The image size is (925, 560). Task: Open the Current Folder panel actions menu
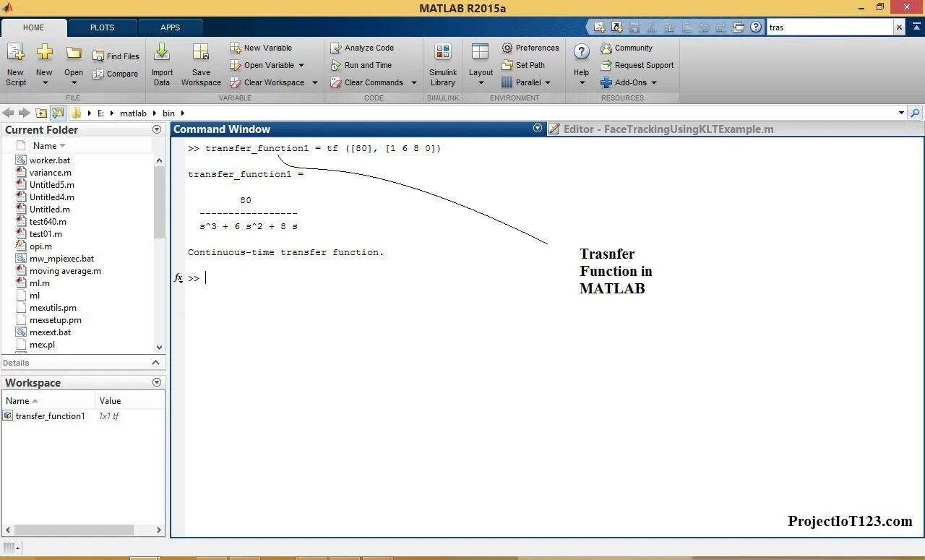coord(157,129)
